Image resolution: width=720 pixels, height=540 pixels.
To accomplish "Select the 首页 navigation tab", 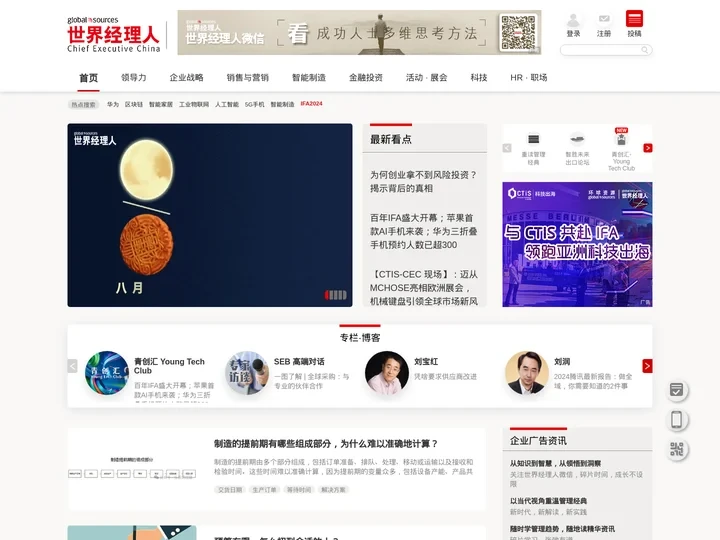I will click(88, 78).
